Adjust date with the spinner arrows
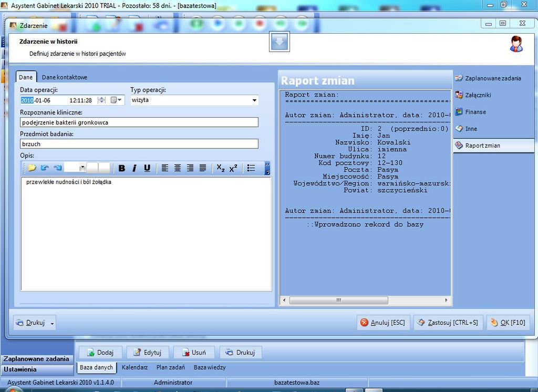Image resolution: width=538 pixels, height=392 pixels. [x=101, y=100]
